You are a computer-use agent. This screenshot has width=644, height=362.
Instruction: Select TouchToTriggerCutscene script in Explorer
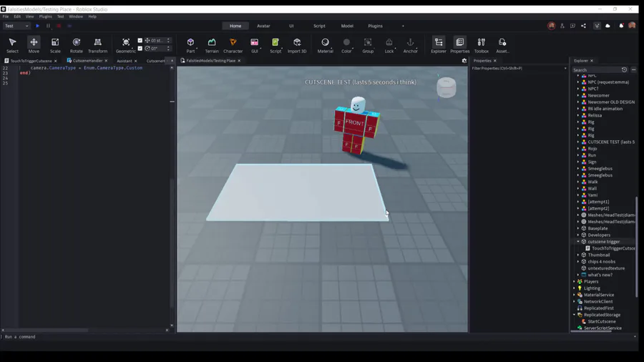(x=613, y=248)
